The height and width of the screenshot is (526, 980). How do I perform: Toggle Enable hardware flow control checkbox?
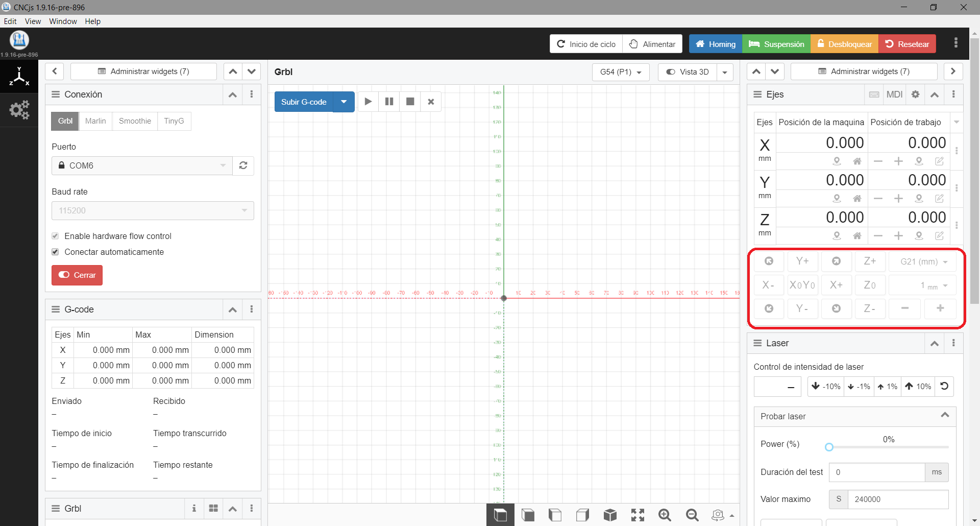click(x=55, y=236)
